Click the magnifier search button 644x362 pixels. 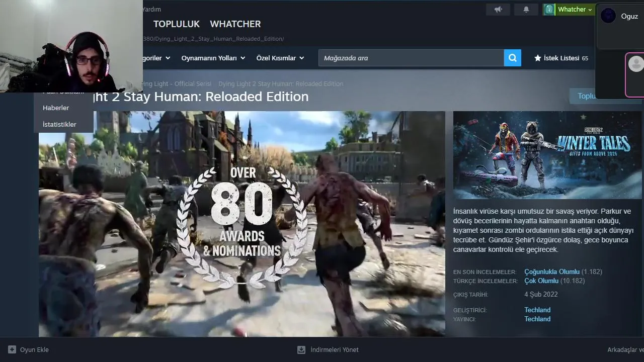[512, 58]
